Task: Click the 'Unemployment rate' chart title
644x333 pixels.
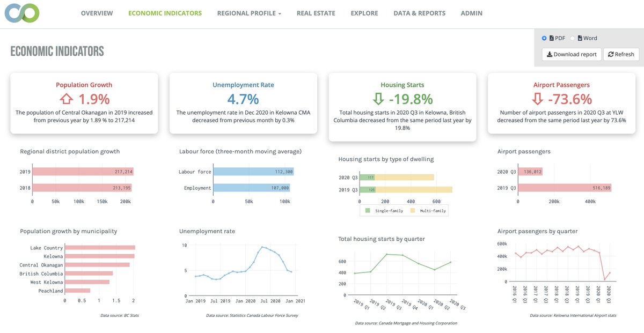Action: [207, 231]
